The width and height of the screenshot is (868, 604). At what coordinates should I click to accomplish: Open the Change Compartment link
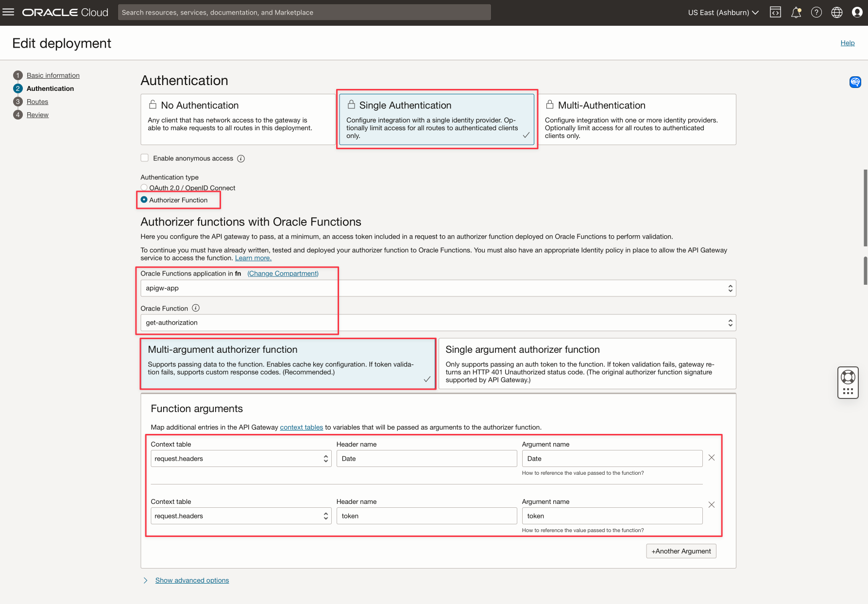click(283, 274)
